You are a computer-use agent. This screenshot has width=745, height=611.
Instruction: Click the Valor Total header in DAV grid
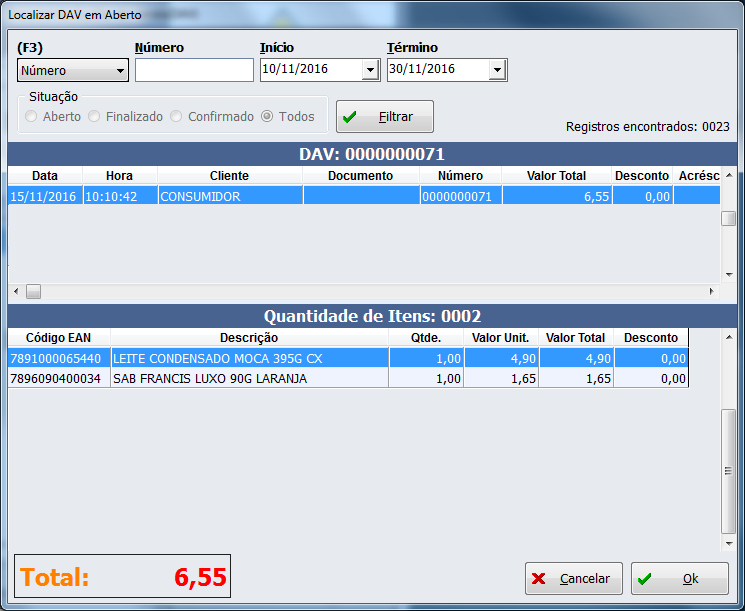(557, 176)
